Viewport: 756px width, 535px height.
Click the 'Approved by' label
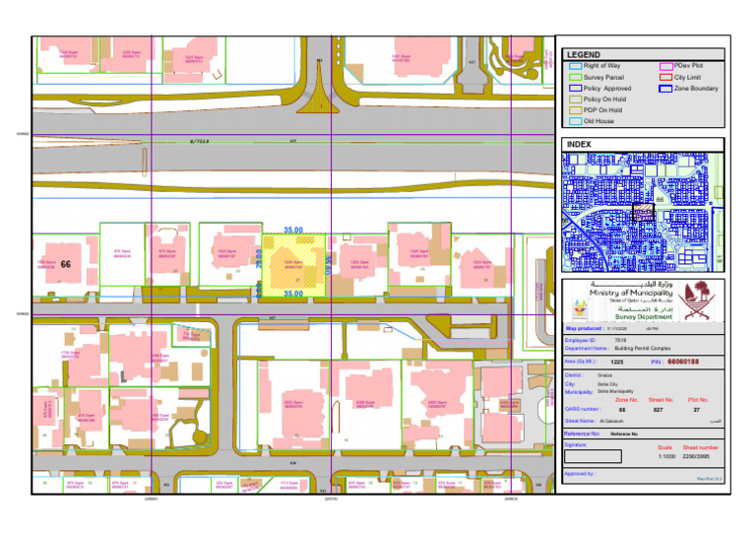click(580, 474)
